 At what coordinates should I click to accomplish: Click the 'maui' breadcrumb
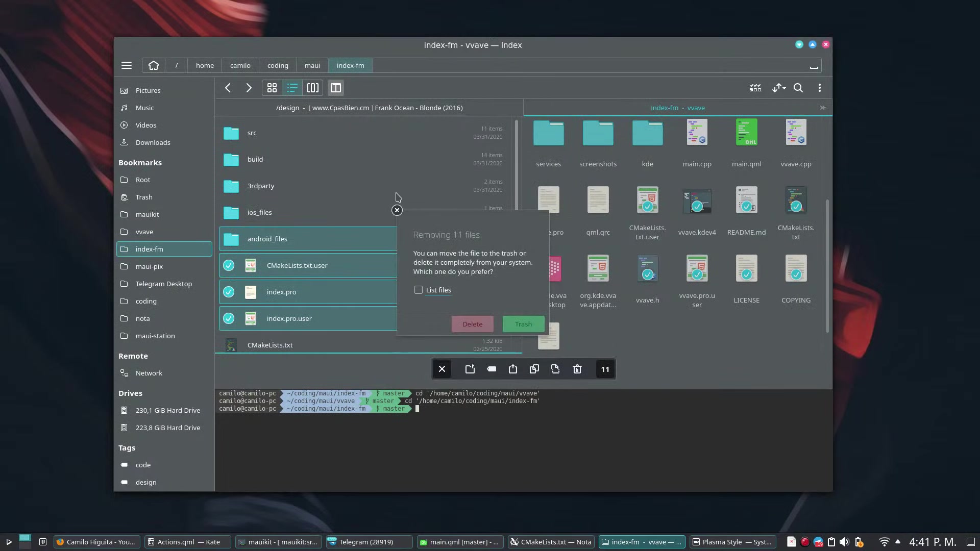coord(312,65)
